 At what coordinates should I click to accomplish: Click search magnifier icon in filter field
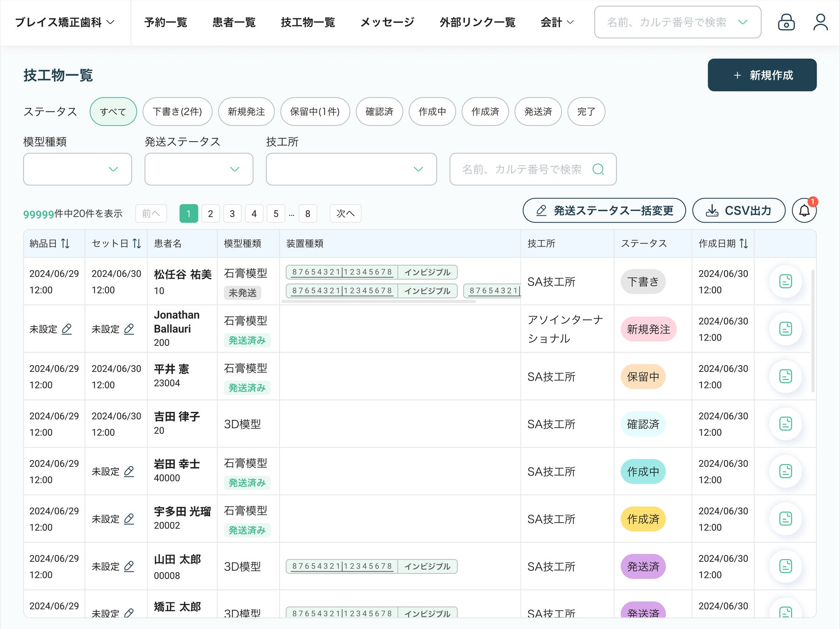[x=598, y=169]
